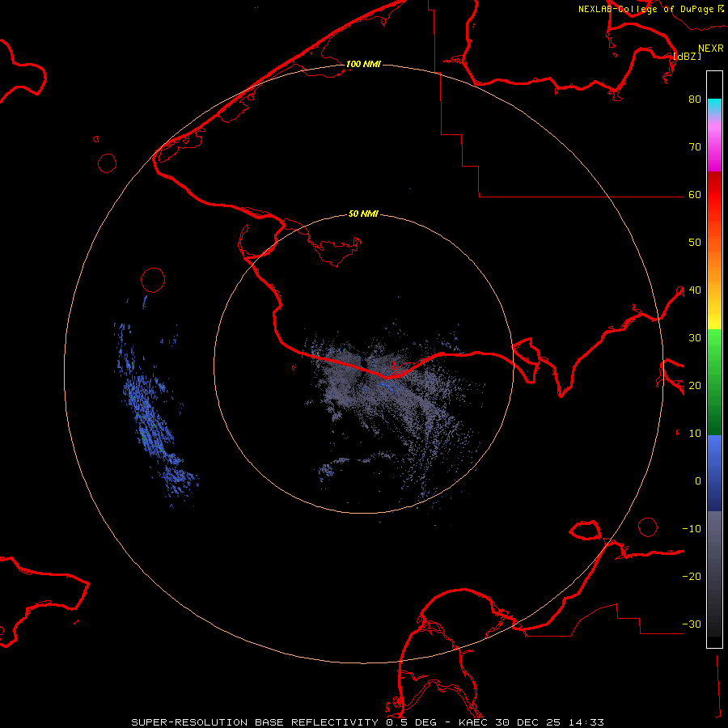Click the 14:33 timestamp in the caption
The height and width of the screenshot is (728, 728).
(x=586, y=722)
